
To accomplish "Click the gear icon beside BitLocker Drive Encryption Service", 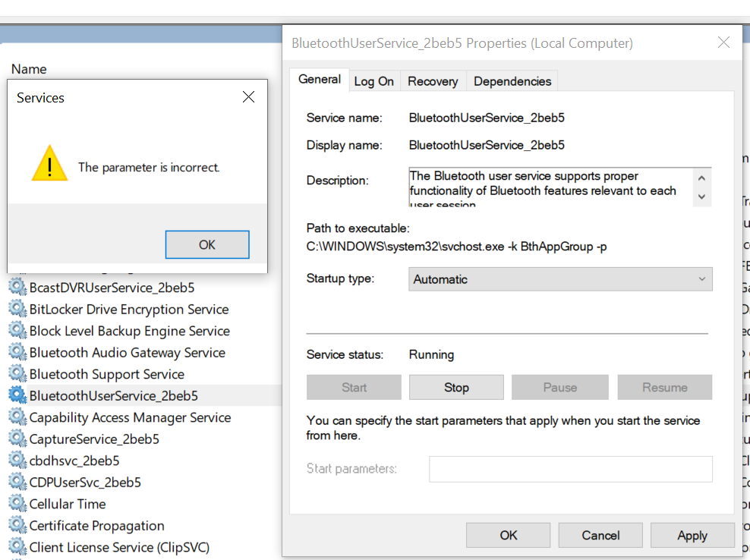I will (17, 309).
